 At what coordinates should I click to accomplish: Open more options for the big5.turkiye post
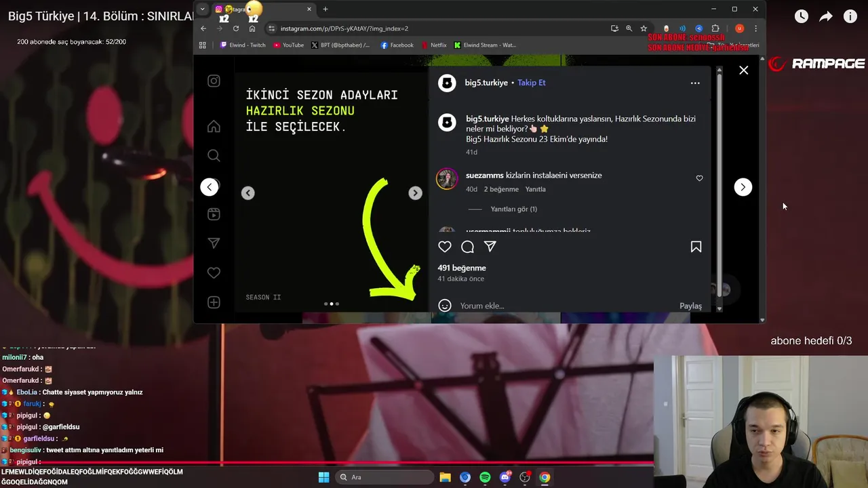[695, 83]
